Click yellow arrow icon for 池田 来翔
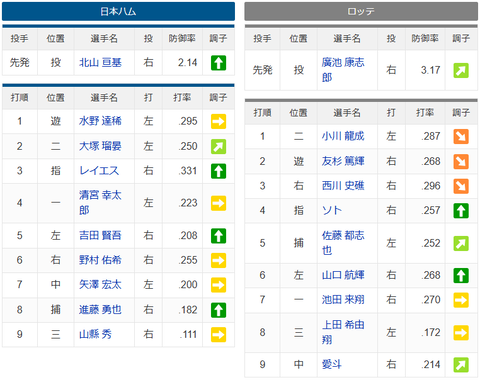This screenshot has height=380, width=480. 461,300
